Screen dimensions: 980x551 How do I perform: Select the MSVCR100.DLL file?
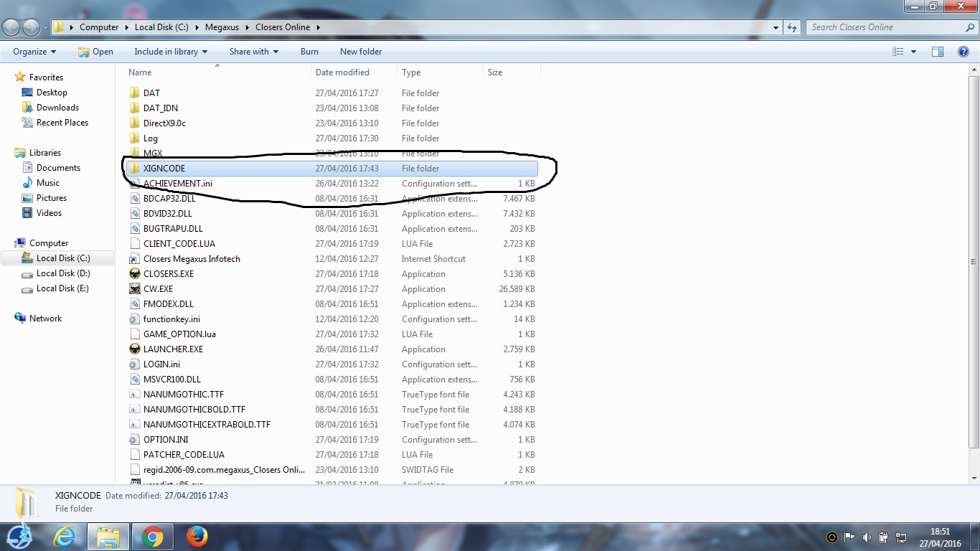[x=332, y=380]
